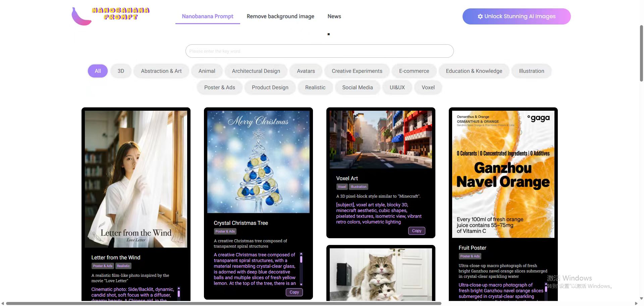This screenshot has width=644, height=306.
Task: Click the page vertical scrollbar thumb
Action: (x=641, y=54)
